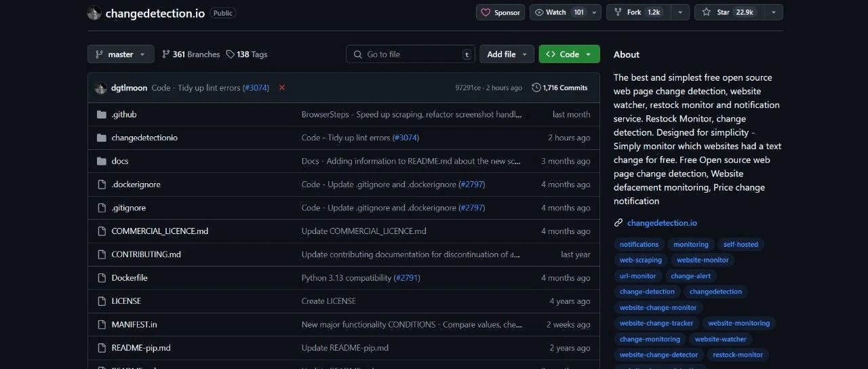Open pull request #3074 in the latest commit

pyautogui.click(x=256, y=88)
